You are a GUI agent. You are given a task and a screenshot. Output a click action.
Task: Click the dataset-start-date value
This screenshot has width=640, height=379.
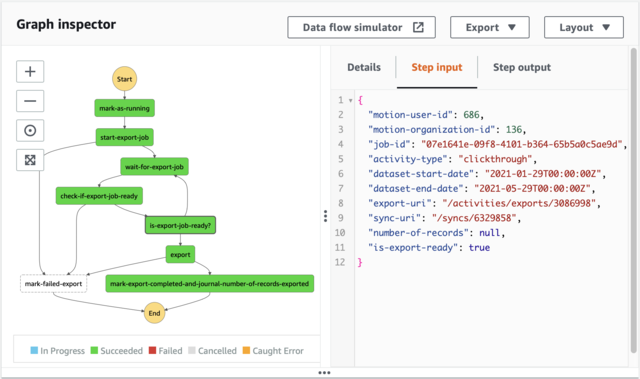click(x=543, y=173)
